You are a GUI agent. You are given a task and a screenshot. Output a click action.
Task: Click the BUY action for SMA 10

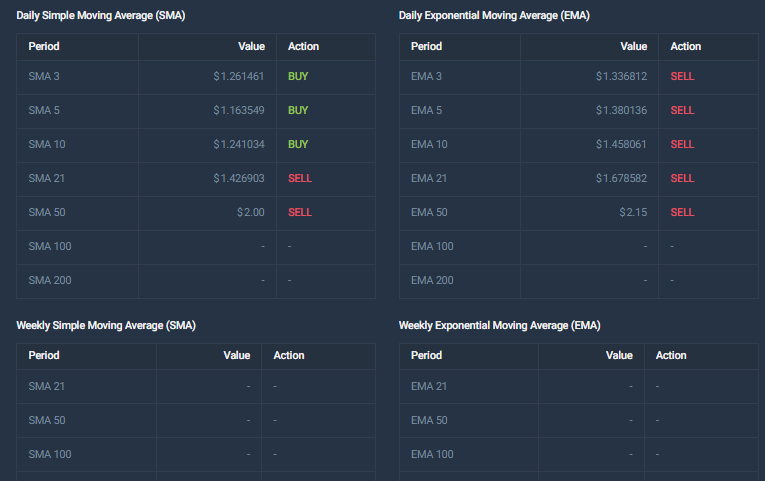(298, 144)
